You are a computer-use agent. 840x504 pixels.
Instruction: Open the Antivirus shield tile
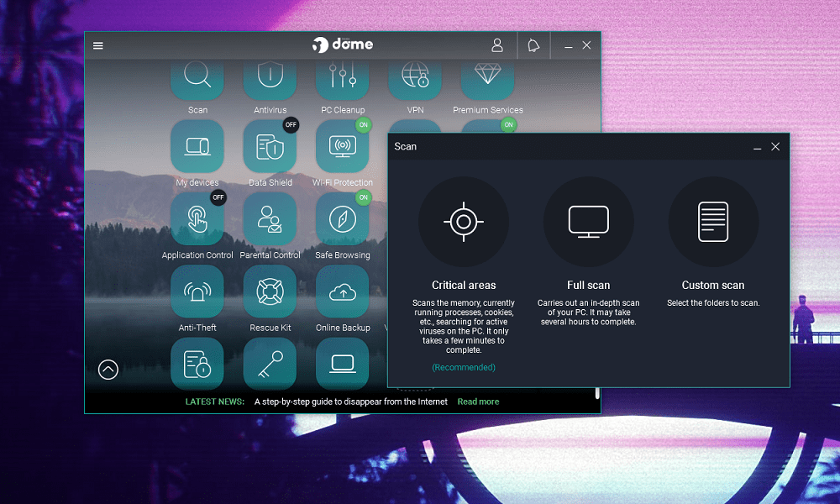[270, 81]
